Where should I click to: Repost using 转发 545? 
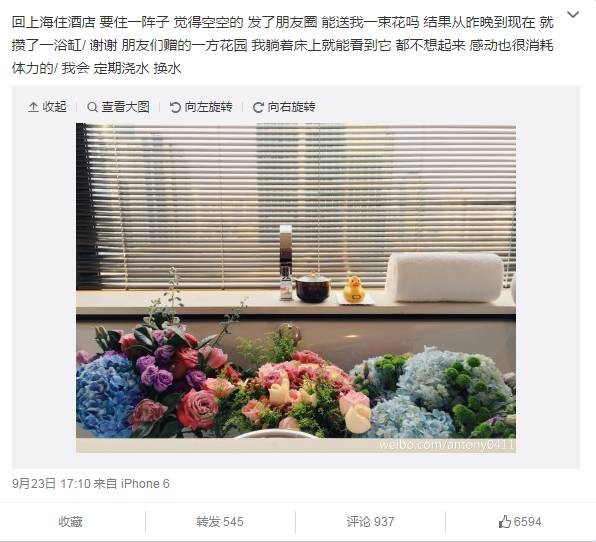pos(220,521)
